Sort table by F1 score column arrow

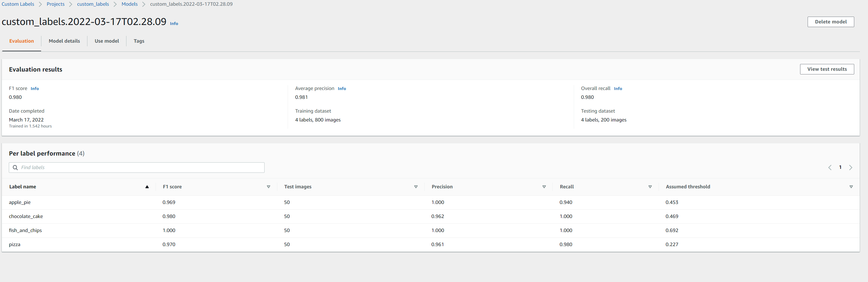pos(268,187)
